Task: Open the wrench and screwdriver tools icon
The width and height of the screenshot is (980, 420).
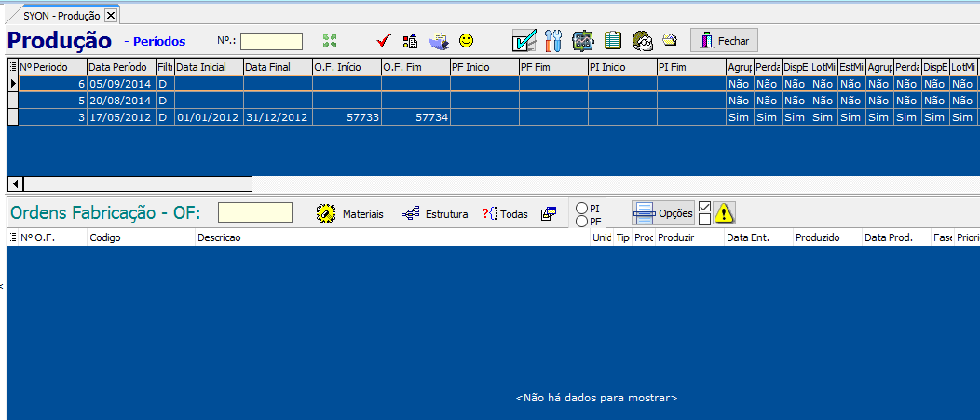Action: point(553,41)
